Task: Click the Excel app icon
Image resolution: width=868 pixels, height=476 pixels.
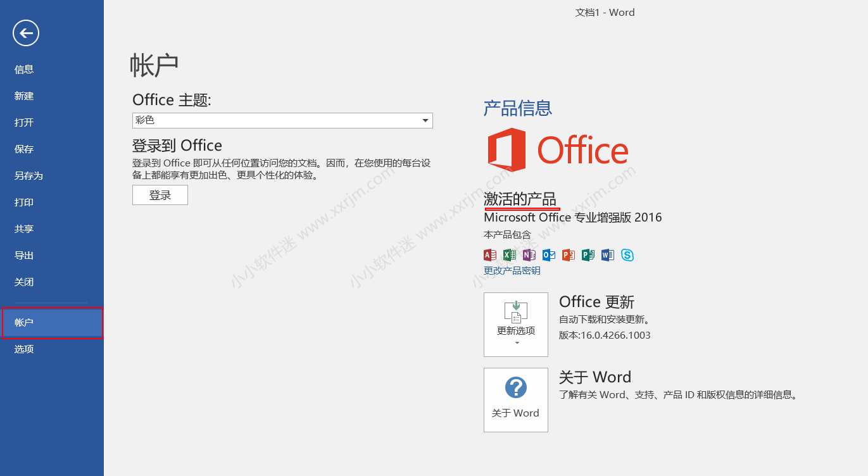Action: click(x=510, y=255)
